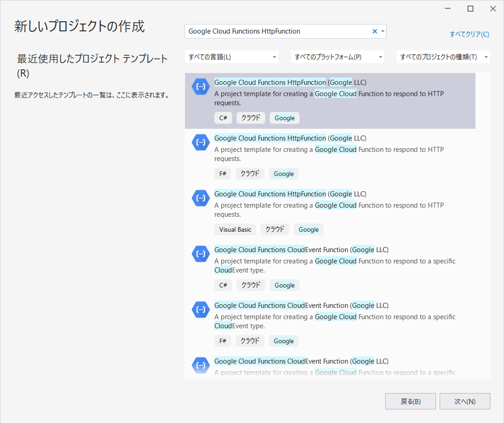The image size is (504, 423).
Task: Open the すべてのプラットフォーム(P) platform filter
Action: click(x=338, y=57)
